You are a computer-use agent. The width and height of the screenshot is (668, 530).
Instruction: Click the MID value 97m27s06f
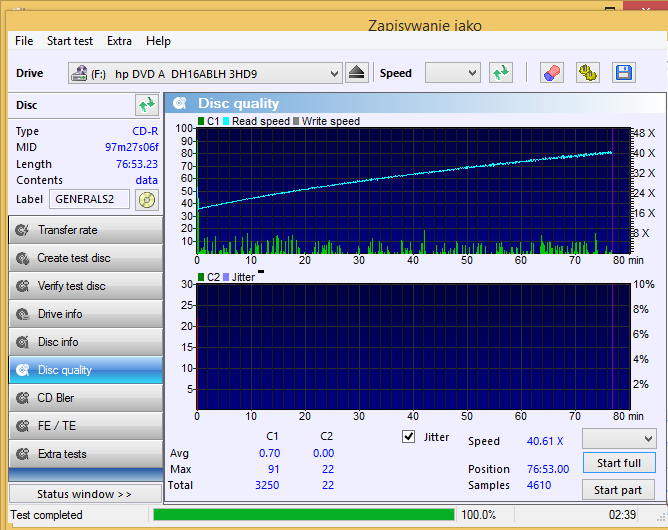132,147
